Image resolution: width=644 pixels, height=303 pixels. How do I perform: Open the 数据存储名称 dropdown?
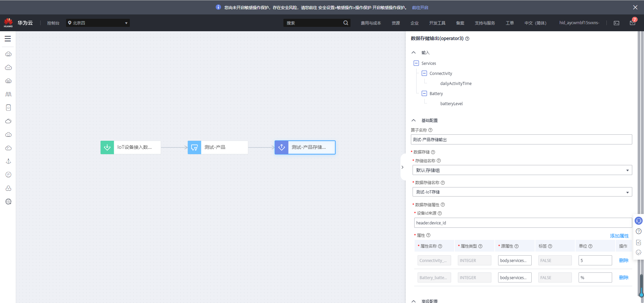pos(522,192)
